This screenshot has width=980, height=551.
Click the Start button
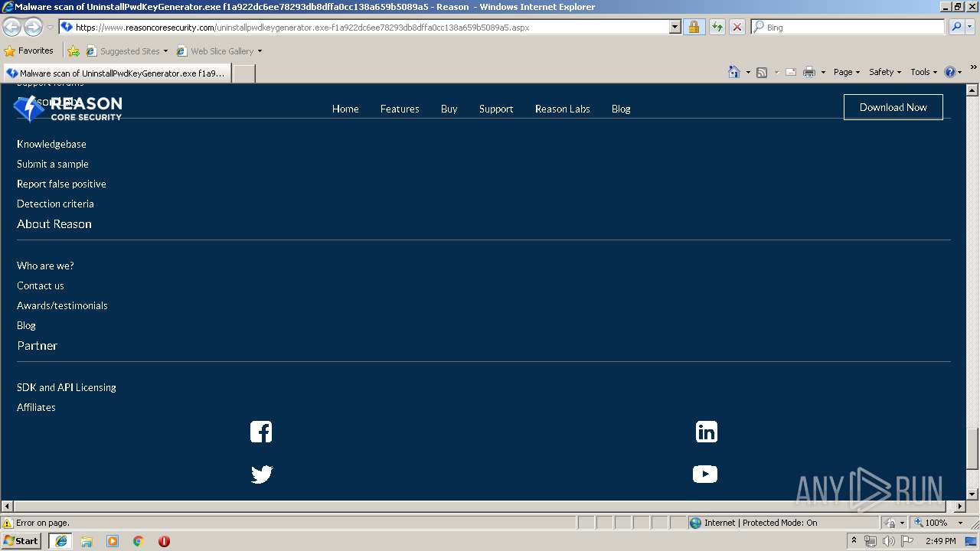pyautogui.click(x=21, y=541)
